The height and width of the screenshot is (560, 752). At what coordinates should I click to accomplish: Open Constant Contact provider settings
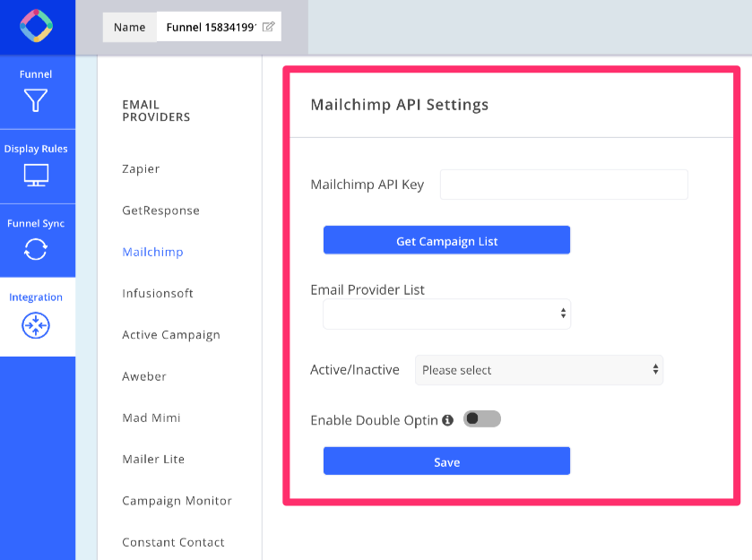(173, 542)
